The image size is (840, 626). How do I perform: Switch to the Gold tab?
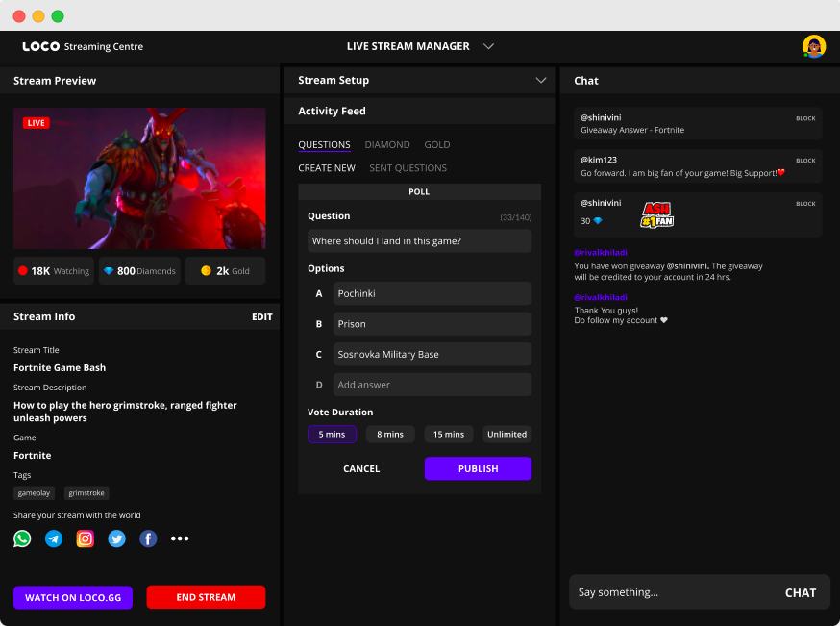(437, 144)
